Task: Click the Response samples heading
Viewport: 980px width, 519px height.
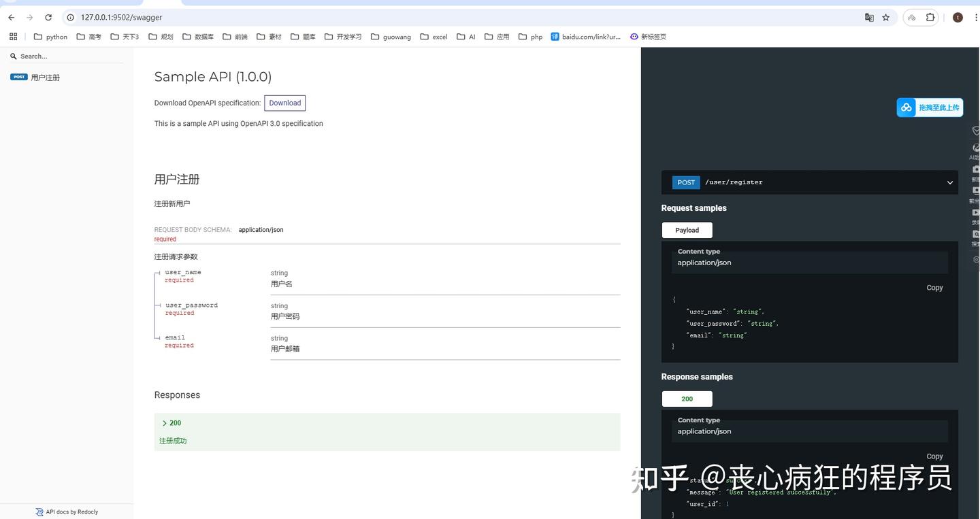Action: [x=697, y=377]
